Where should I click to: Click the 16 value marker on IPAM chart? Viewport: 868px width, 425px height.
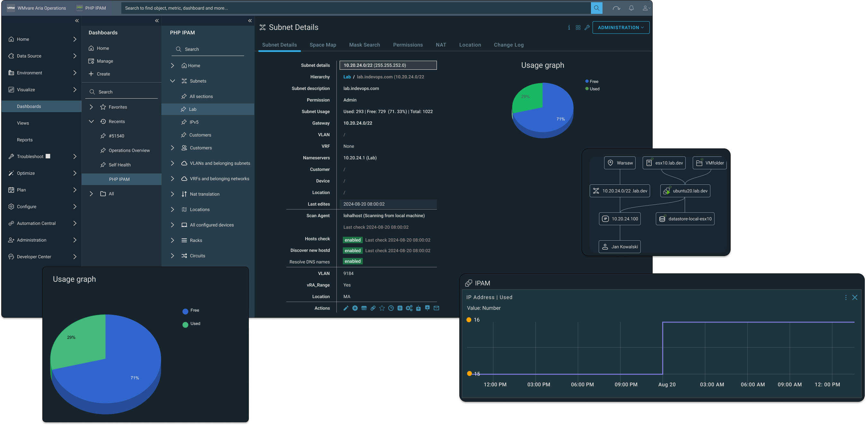469,320
